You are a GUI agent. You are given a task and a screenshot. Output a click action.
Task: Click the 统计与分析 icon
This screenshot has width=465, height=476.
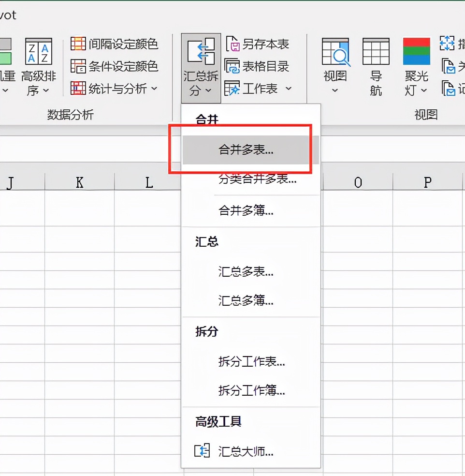[x=78, y=89]
